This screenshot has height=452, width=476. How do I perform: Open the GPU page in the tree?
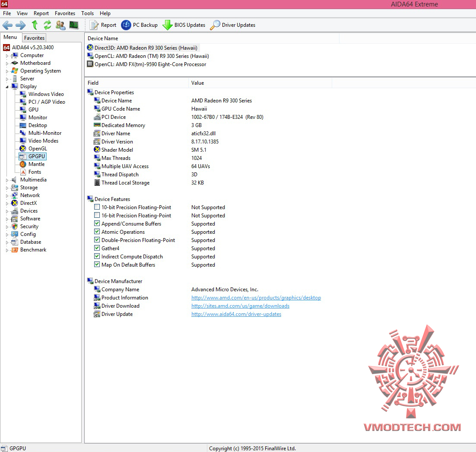(33, 110)
